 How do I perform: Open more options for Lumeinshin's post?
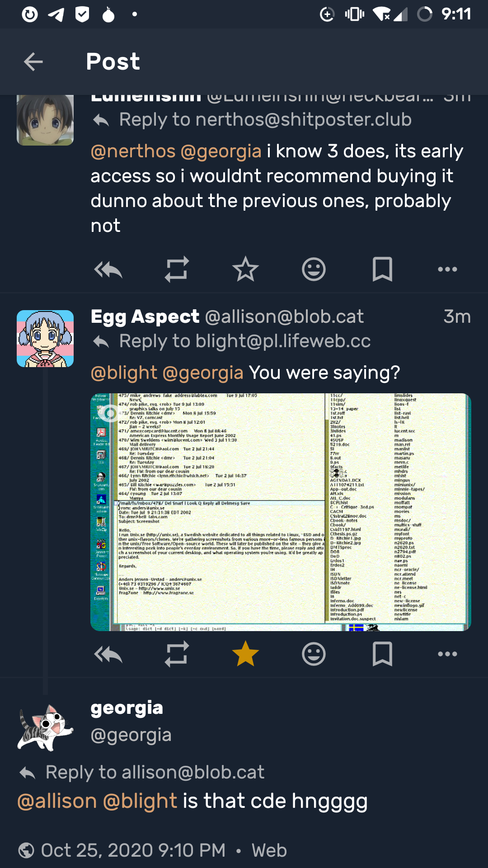pos(447,269)
